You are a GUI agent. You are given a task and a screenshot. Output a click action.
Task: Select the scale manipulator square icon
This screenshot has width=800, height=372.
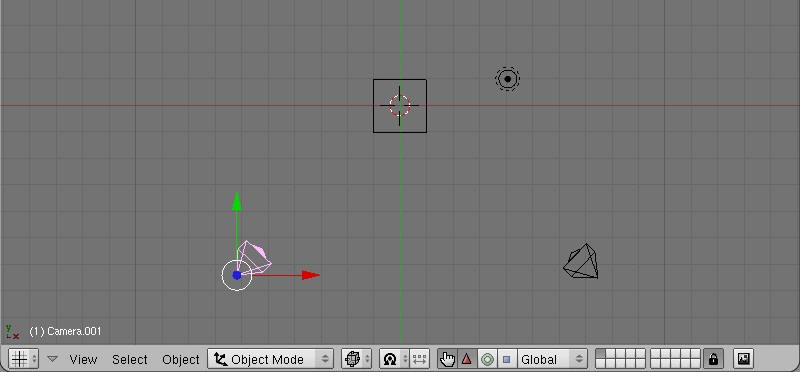(x=507, y=359)
